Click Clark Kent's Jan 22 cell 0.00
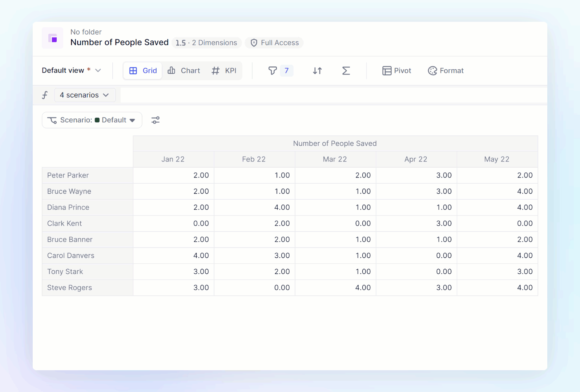The height and width of the screenshot is (392, 580). (x=174, y=224)
